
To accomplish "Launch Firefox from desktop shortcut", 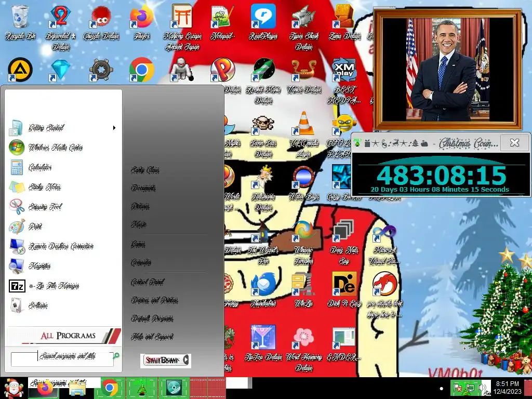I will pos(141,22).
